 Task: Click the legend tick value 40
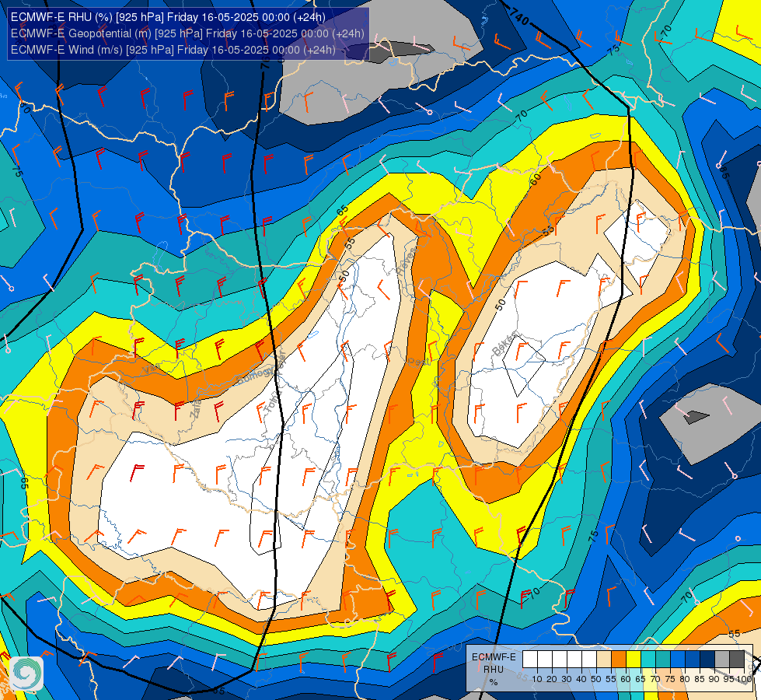tap(581, 679)
